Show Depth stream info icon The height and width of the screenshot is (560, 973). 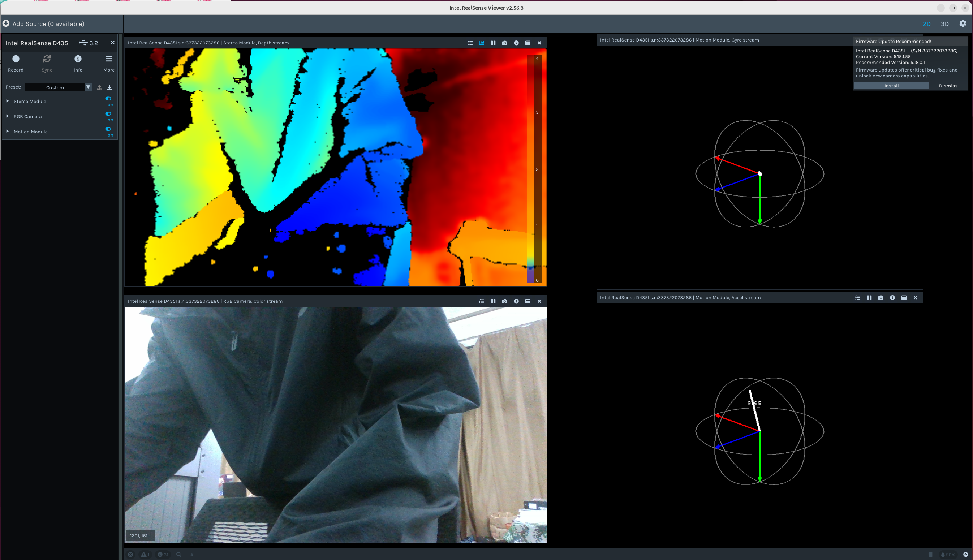[516, 43]
